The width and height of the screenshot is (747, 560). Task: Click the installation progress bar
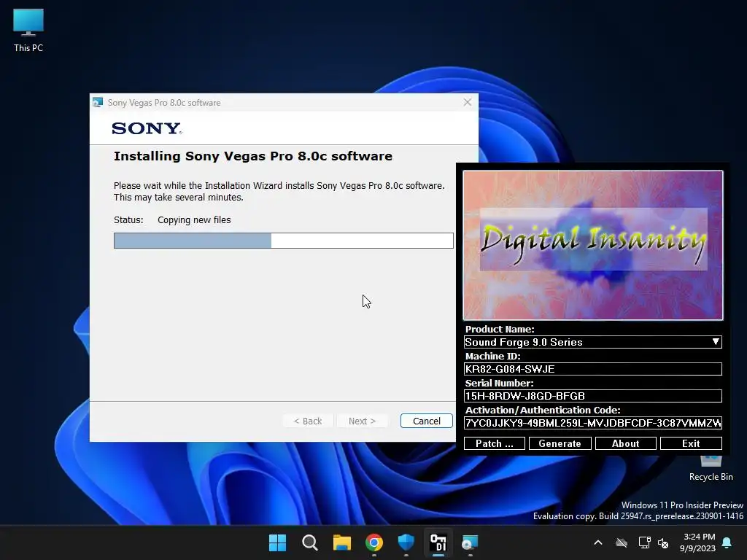(284, 241)
